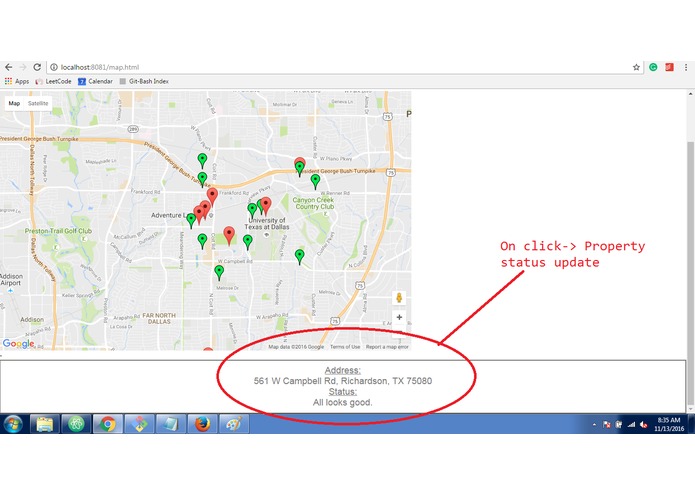The image size is (695, 494).
Task: Reload the map.html page
Action: pyautogui.click(x=37, y=67)
